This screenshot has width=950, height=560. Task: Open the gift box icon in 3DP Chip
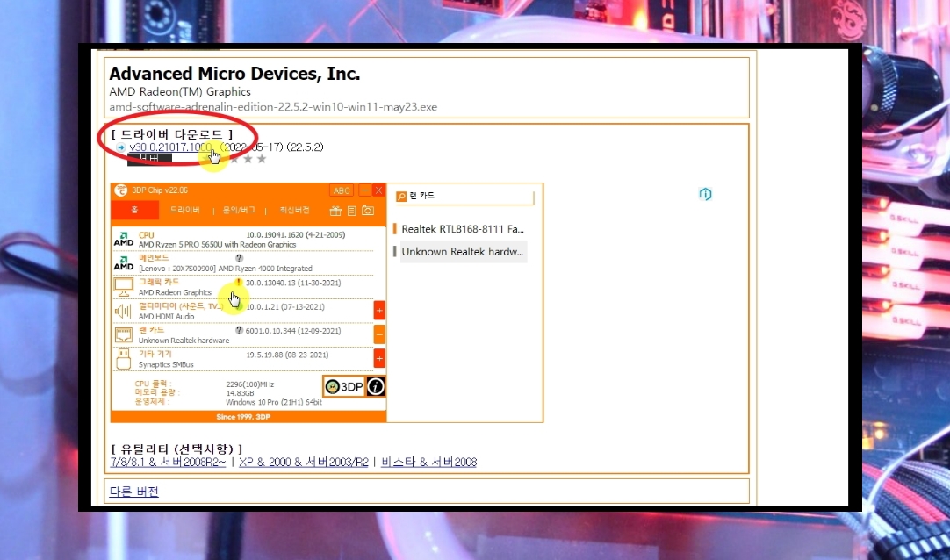point(335,211)
